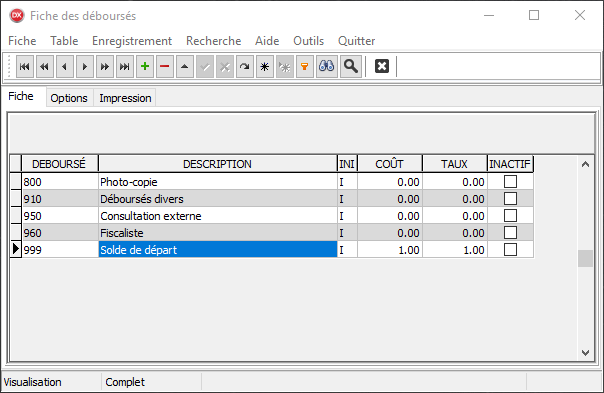Viewport: 604px width, 393px height.
Task: Edit record using the up-triangle icon
Action: pyautogui.click(x=185, y=67)
